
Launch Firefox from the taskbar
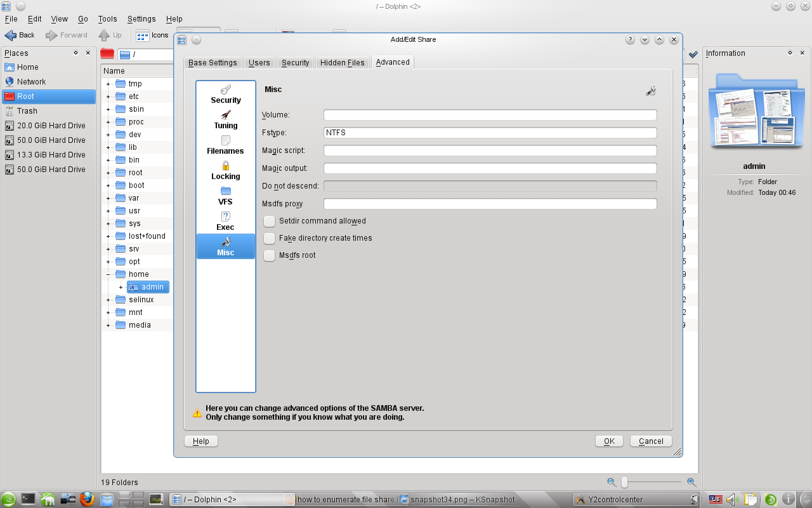pos(87,499)
